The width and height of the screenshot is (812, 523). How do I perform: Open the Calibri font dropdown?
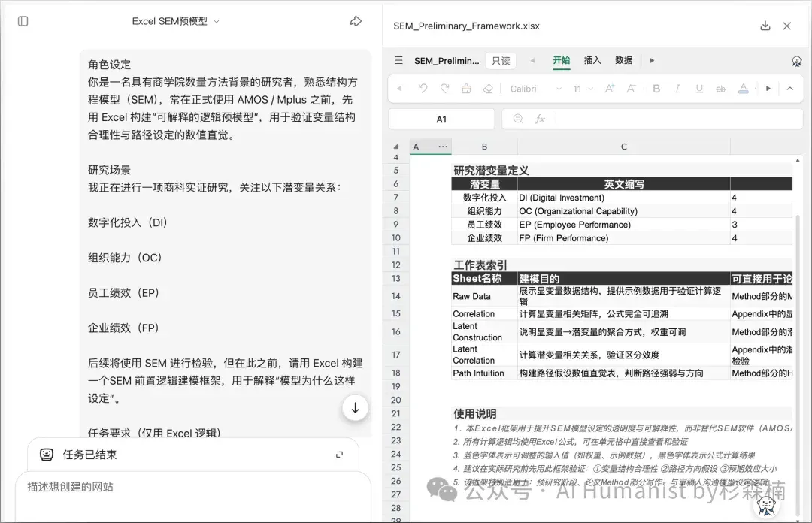tap(535, 89)
